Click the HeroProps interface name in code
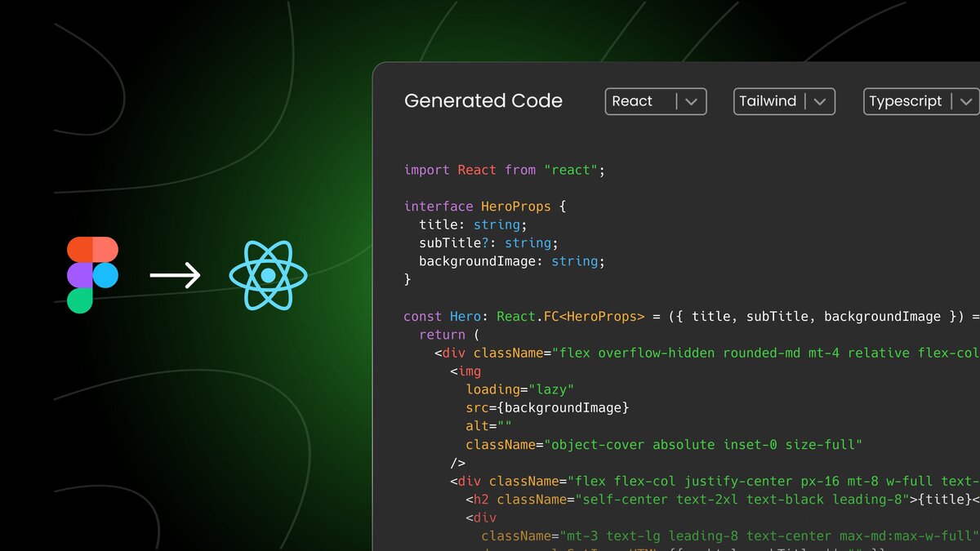Screen dimensions: 980x551 (x=516, y=206)
